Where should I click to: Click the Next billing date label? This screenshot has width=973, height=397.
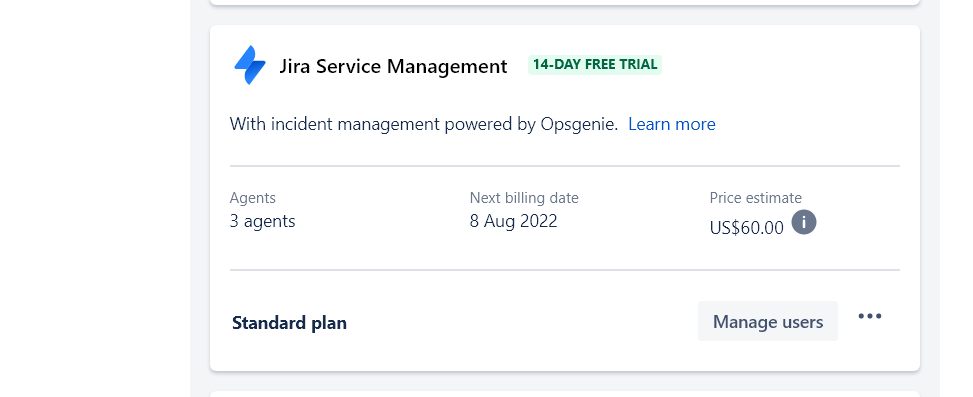point(524,198)
